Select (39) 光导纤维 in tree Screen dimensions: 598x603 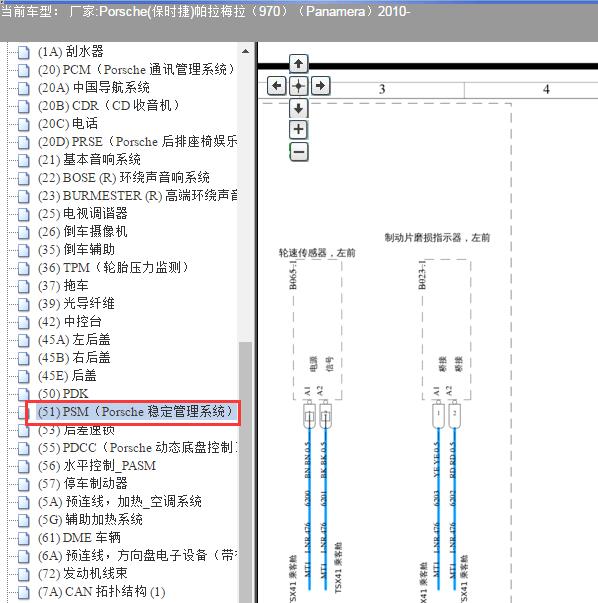click(76, 303)
